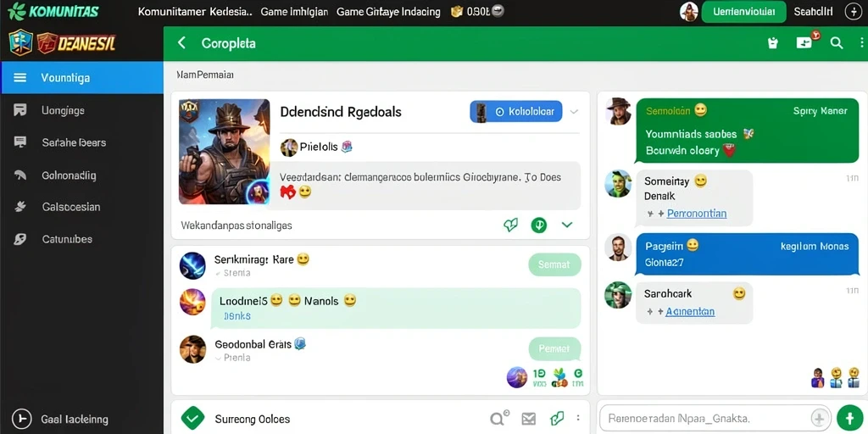Click the hamburger icon next to Vounotiga
This screenshot has height=434, width=868.
point(20,77)
